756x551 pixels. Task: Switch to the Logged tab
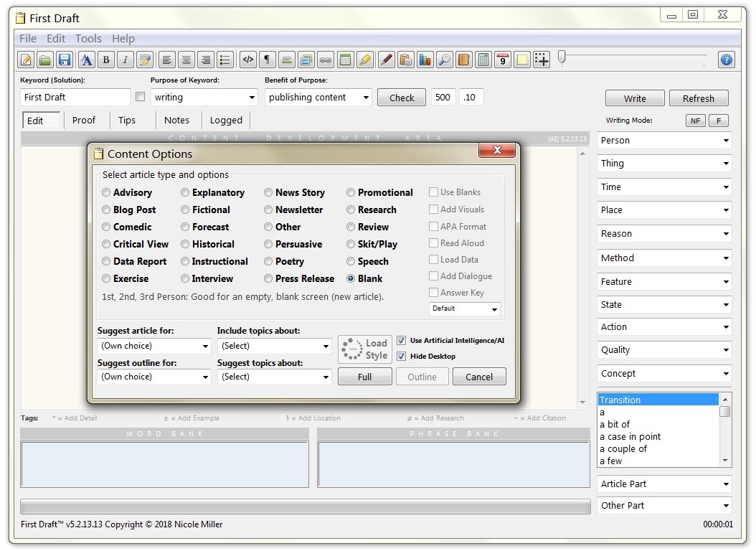[x=226, y=121]
